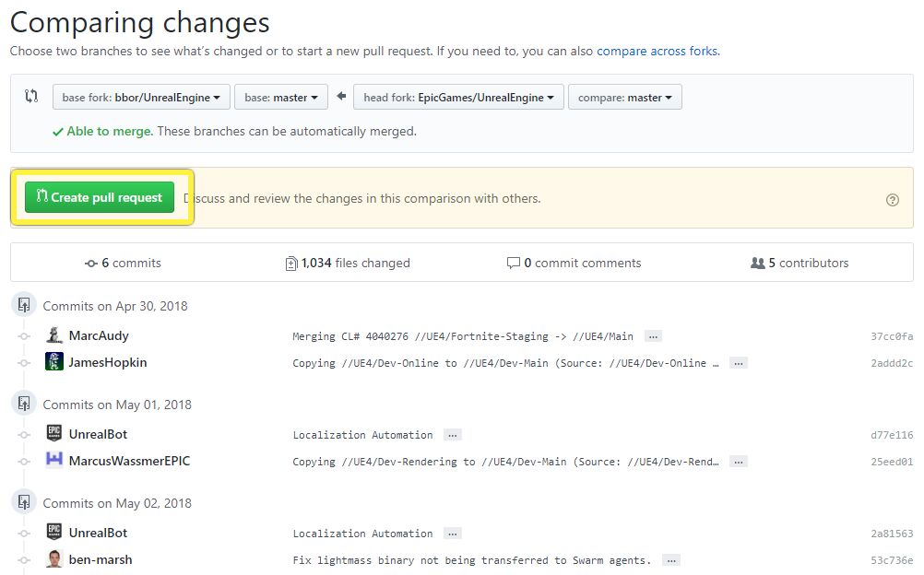Click JamesHopkin's avatar icon

tap(54, 362)
